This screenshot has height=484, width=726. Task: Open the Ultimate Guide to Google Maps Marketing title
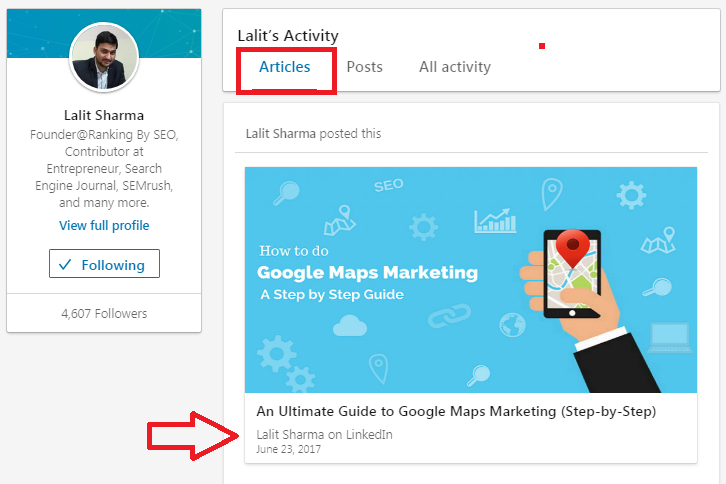(456, 411)
